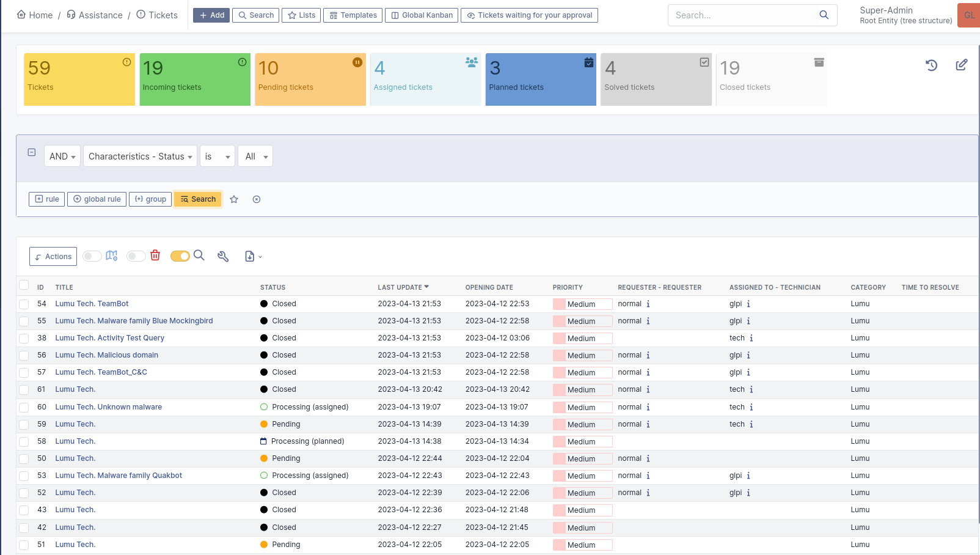The width and height of the screenshot is (980, 555).
Task: Open display options with the wrench icon
Action: (x=223, y=257)
